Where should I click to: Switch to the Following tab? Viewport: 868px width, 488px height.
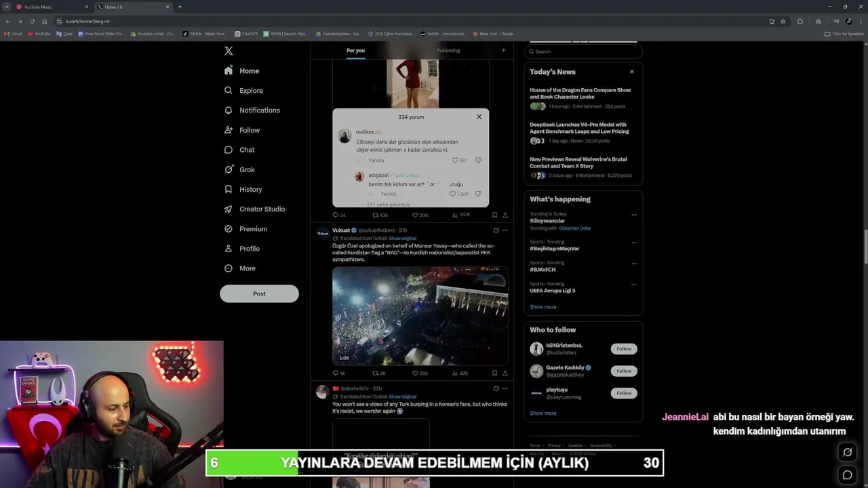(x=448, y=50)
